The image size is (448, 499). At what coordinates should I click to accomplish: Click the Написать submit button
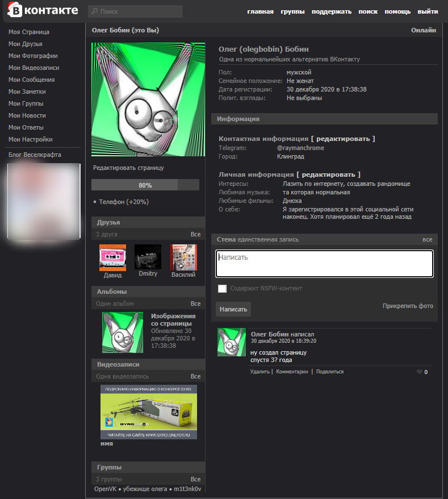coord(233,309)
